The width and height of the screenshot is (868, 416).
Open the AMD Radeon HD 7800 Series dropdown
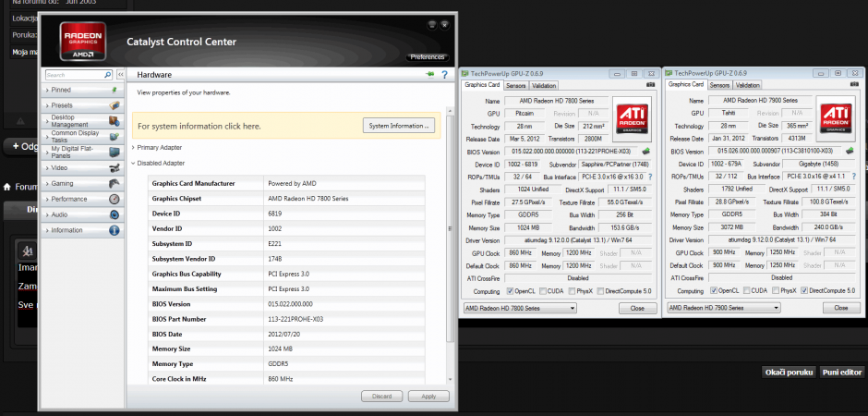520,308
